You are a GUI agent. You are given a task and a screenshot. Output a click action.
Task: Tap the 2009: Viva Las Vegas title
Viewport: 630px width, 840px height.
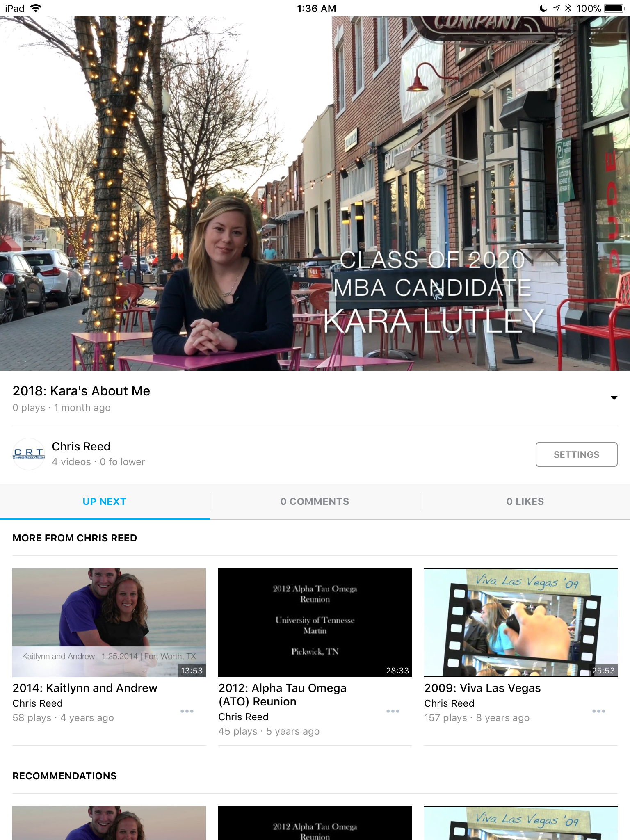(482, 688)
